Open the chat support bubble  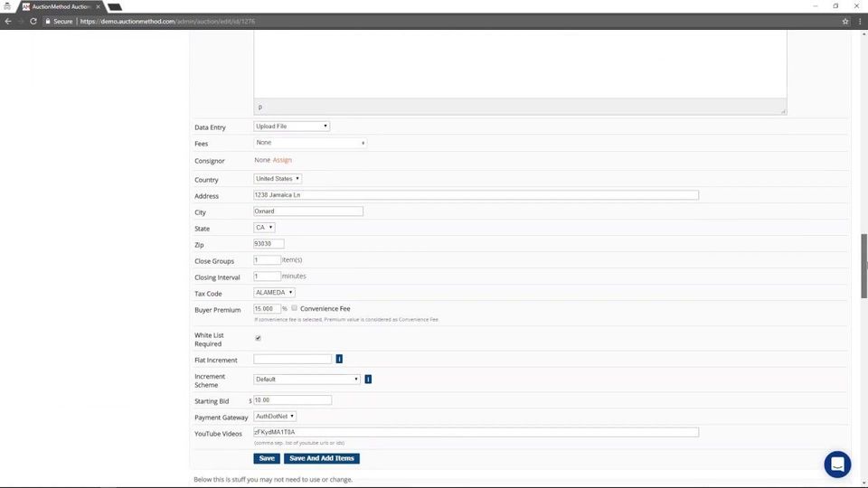[x=837, y=465]
